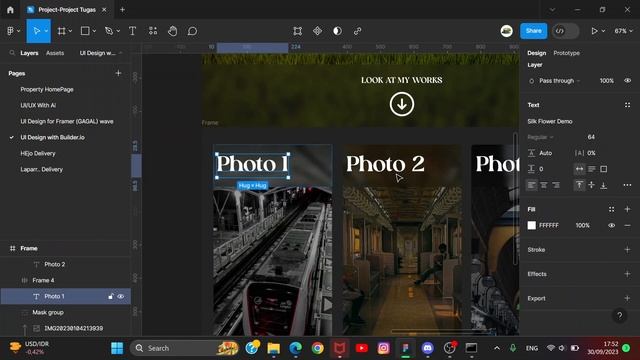The image size is (640, 360).
Task: Open the Property HomePage page
Action: click(x=47, y=89)
